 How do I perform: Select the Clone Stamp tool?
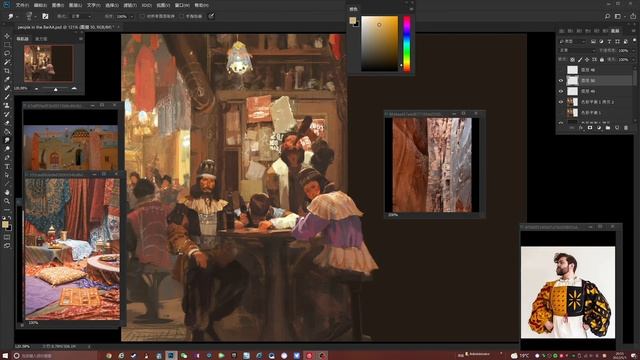pos(7,105)
